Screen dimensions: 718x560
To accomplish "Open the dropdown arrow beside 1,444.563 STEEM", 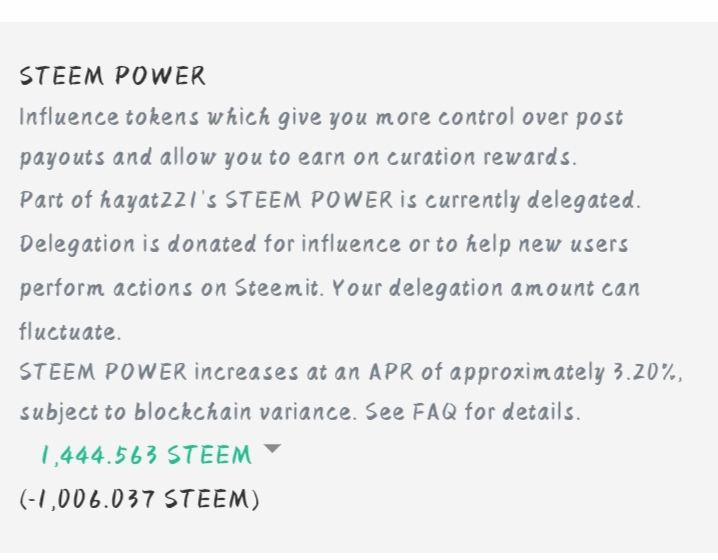I will coord(270,451).
